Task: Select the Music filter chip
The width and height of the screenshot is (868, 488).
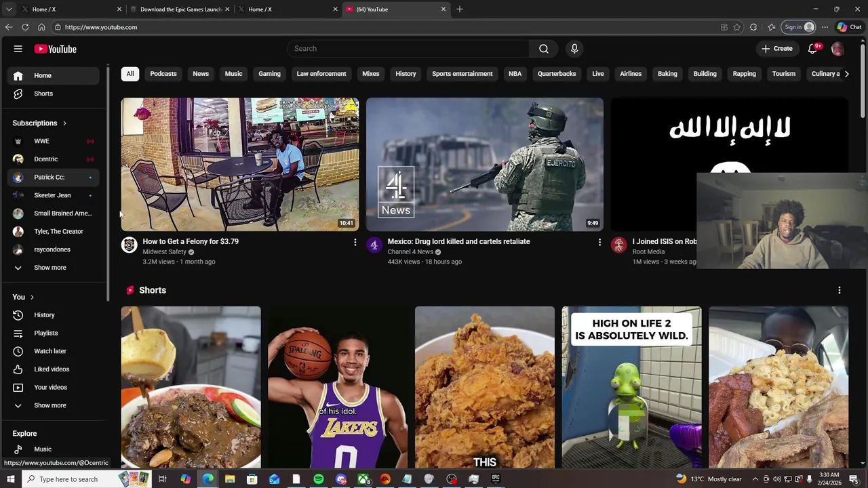Action: (233, 74)
